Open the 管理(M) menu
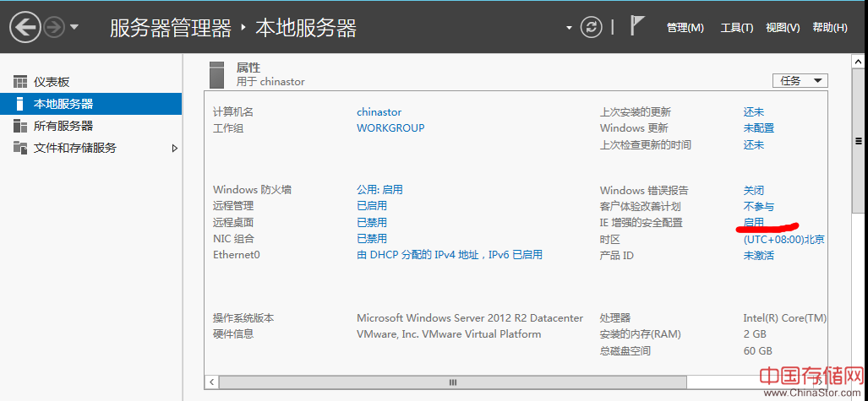The image size is (868, 401). point(685,28)
